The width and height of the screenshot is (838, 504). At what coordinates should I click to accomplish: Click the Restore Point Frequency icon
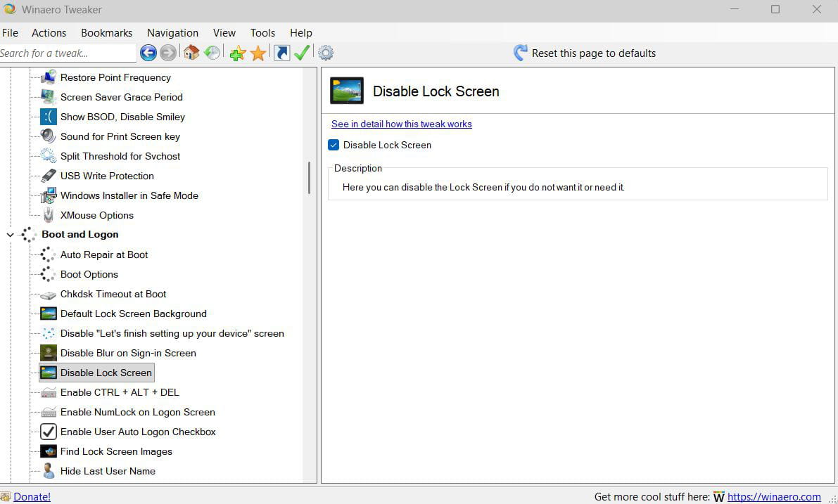pyautogui.click(x=48, y=77)
